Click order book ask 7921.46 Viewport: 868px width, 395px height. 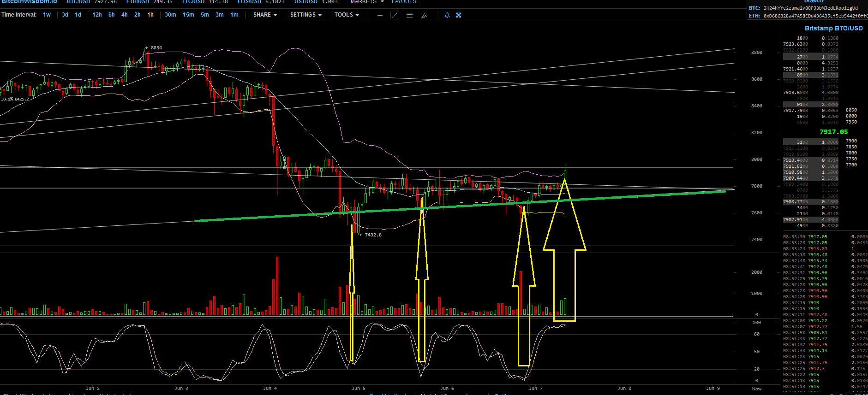coord(811,69)
